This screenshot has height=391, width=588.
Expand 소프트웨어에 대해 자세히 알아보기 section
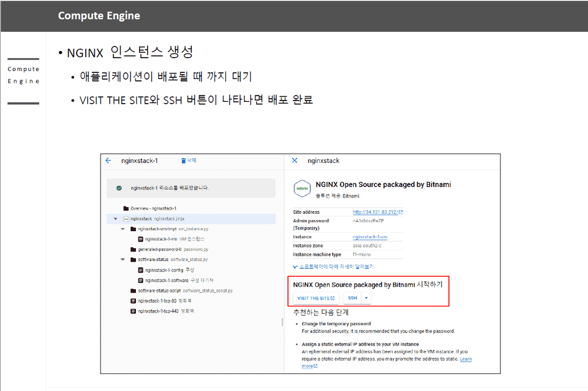[333, 267]
